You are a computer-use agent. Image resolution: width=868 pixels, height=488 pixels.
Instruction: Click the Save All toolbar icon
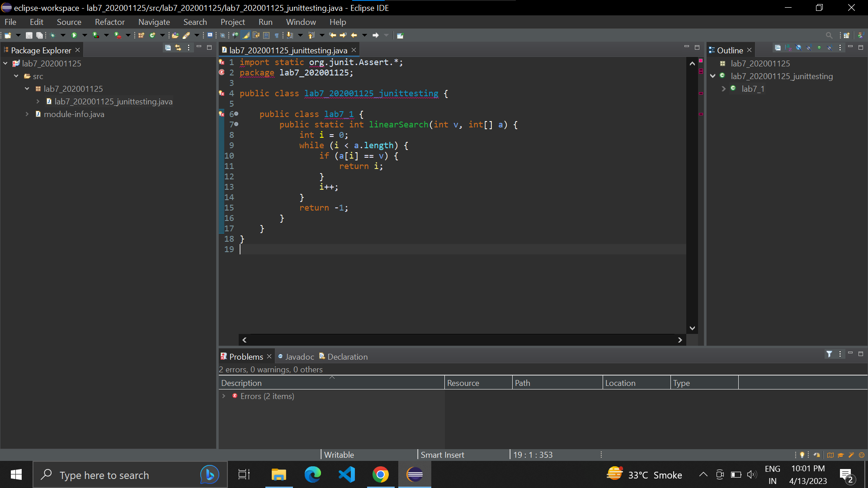tap(40, 35)
